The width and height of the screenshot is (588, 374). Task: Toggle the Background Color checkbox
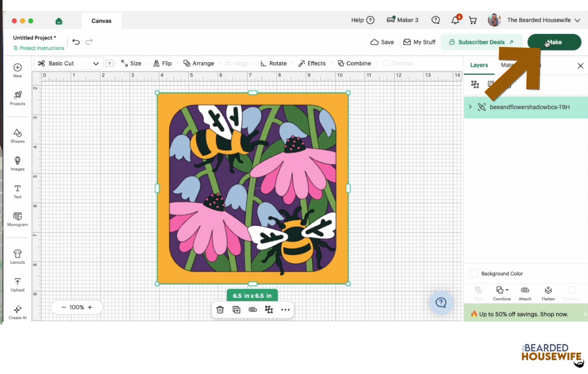tap(474, 273)
